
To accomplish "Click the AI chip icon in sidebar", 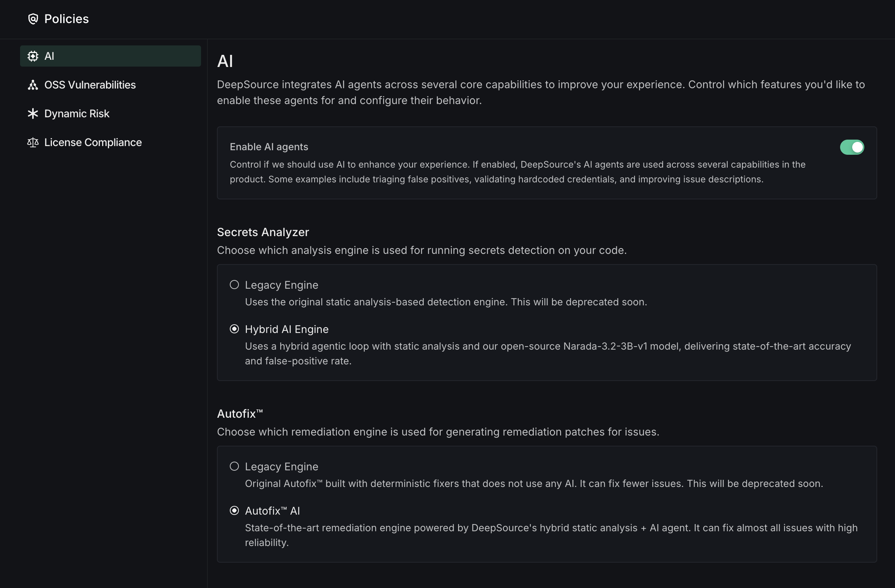I will (33, 56).
